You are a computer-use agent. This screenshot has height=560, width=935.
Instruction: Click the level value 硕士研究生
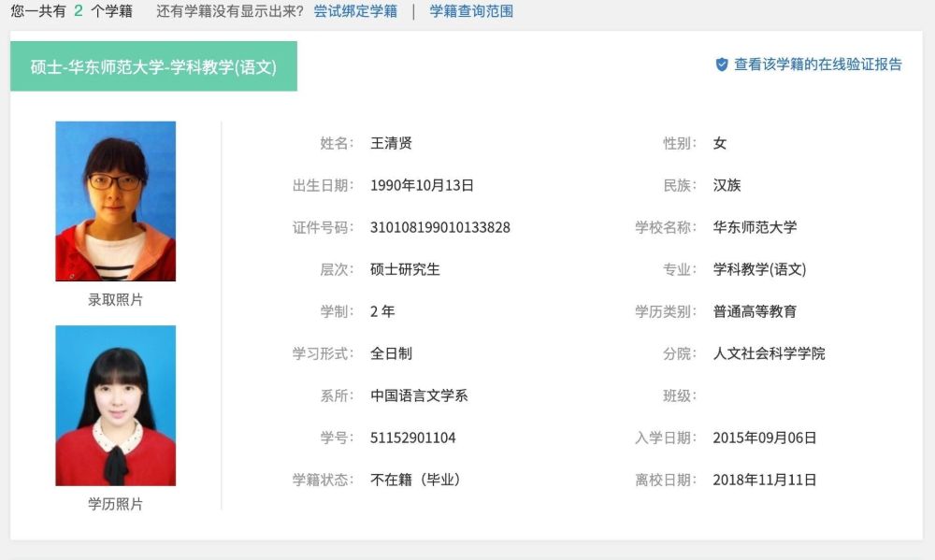(x=405, y=269)
